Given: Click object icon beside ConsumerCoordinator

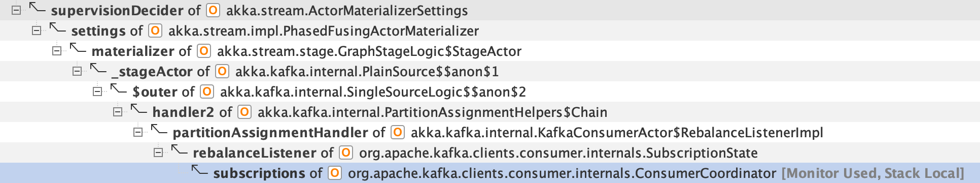Looking at the screenshot, I should pyautogui.click(x=335, y=173).
